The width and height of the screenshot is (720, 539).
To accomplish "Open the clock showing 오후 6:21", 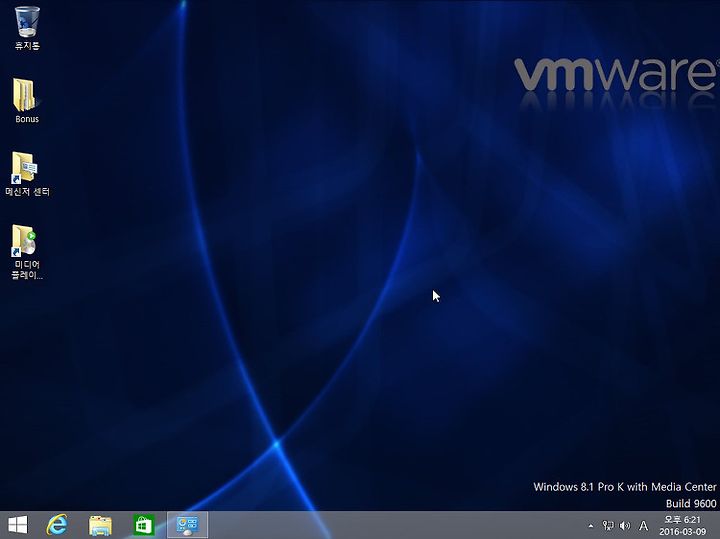I will [x=682, y=520].
